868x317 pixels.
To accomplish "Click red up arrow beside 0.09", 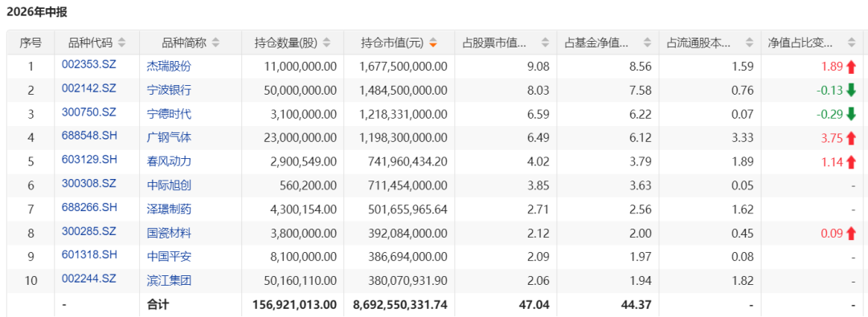I will (x=851, y=234).
